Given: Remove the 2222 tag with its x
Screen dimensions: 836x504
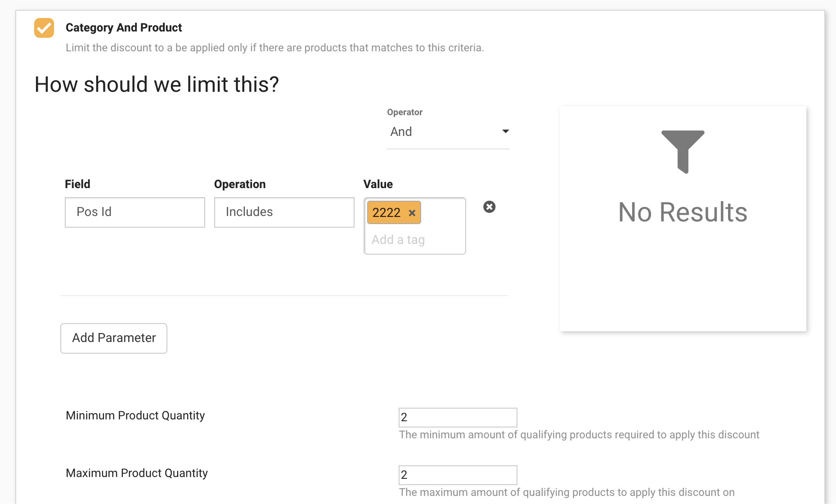Looking at the screenshot, I should point(412,213).
